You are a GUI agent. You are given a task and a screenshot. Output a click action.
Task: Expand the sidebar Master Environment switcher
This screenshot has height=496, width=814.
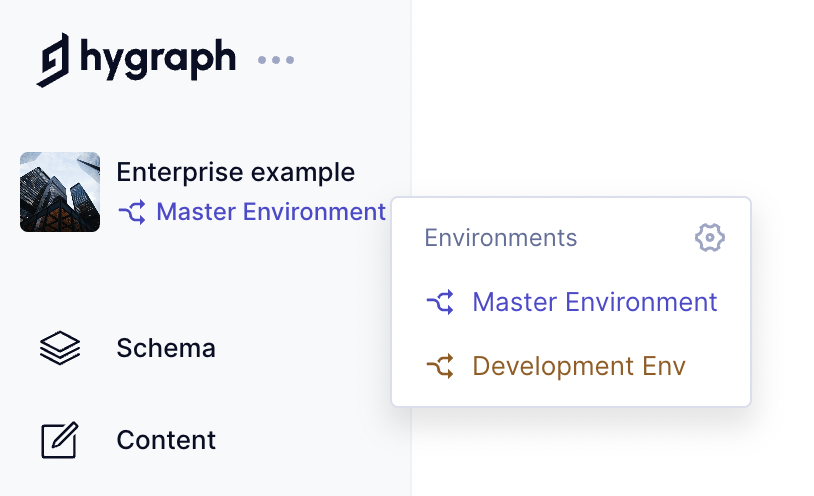(x=270, y=212)
